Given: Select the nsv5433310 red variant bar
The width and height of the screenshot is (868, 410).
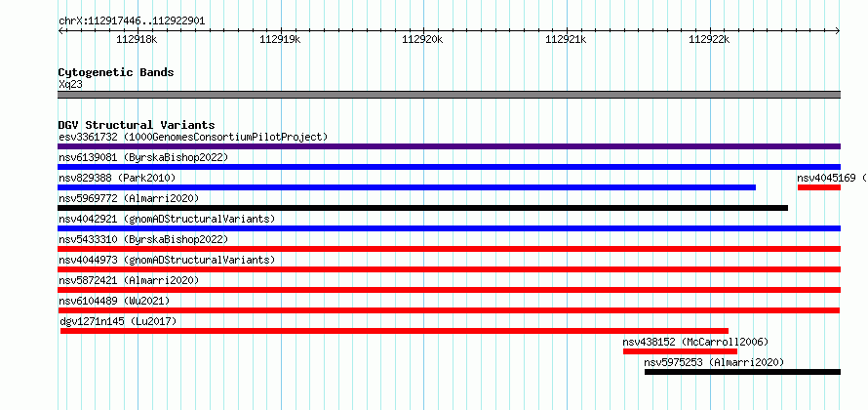Looking at the screenshot, I should pos(449,249).
